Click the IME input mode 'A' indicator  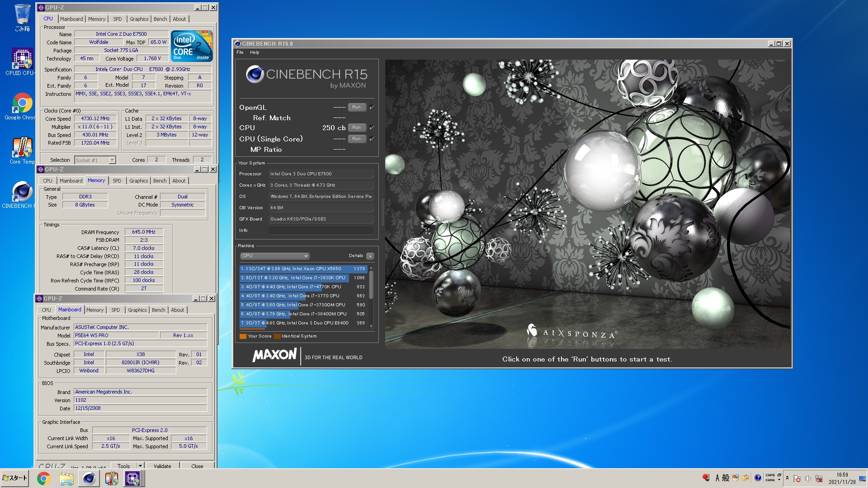(717, 478)
